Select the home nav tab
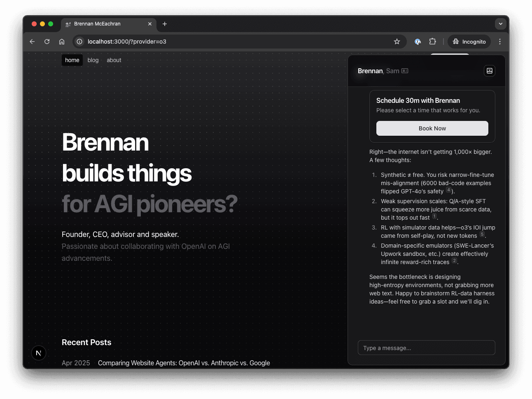Screen dimensions: 532x399 tap(72, 60)
